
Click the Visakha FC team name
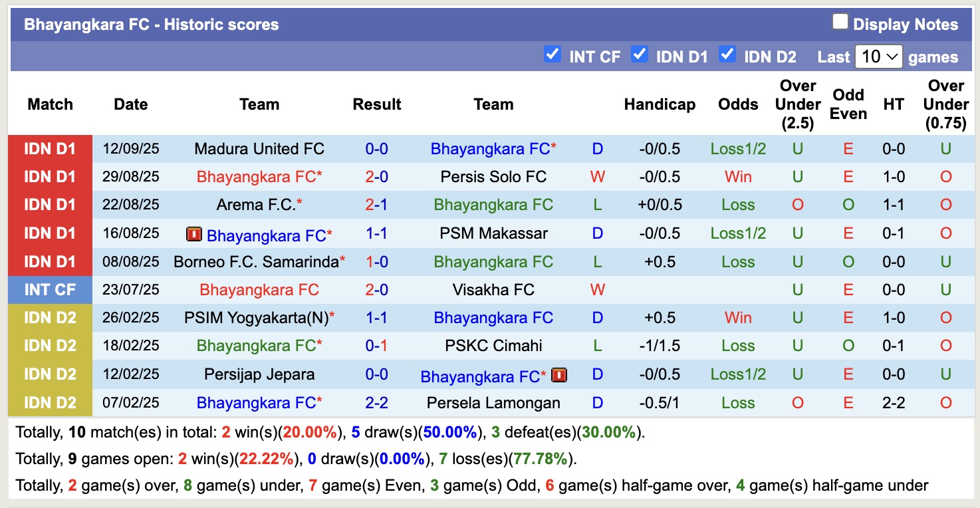[493, 290]
